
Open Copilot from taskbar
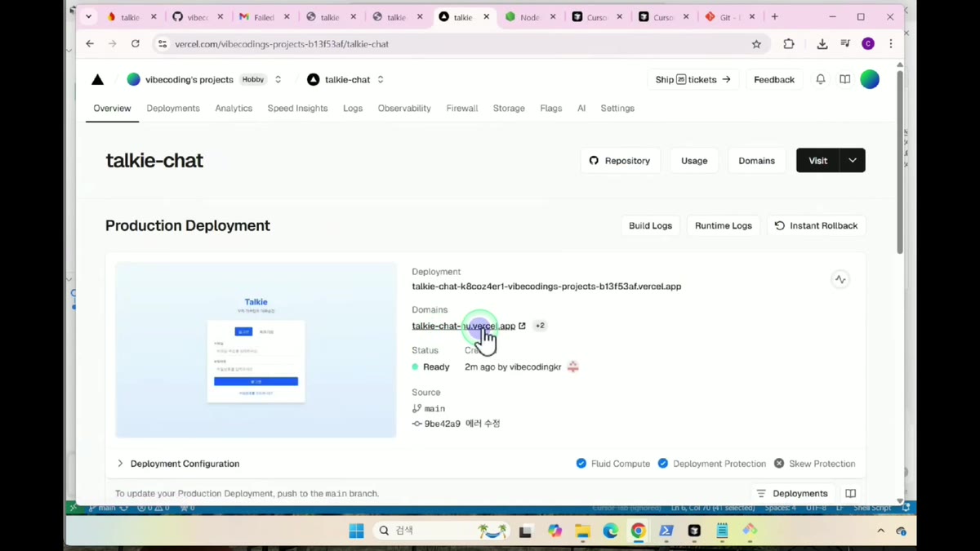(x=555, y=531)
